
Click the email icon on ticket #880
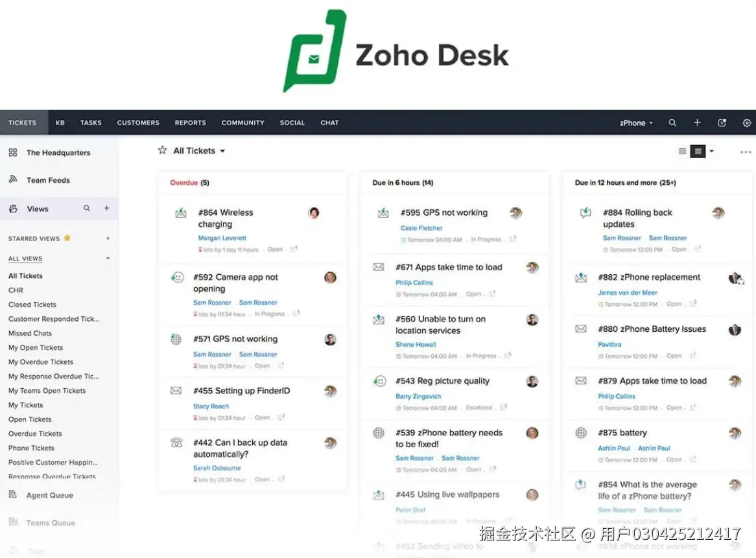581,329
